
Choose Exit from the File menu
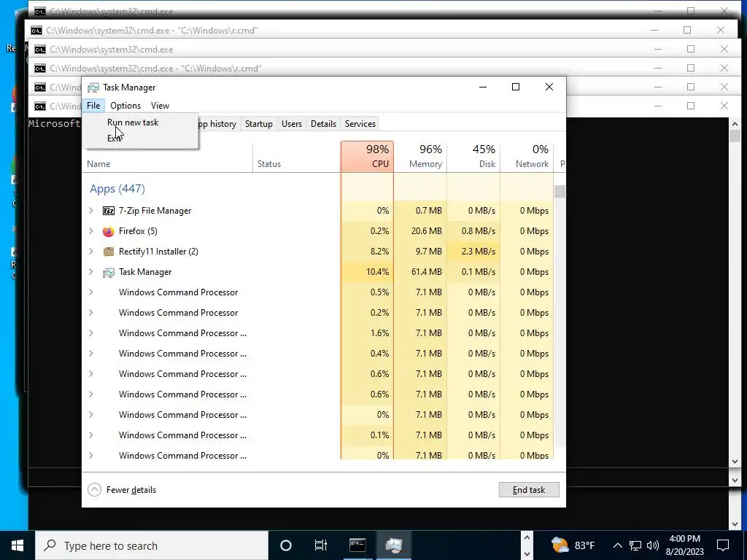(115, 139)
